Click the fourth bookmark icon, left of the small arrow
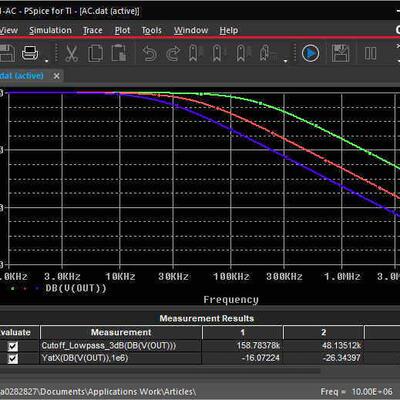The width and height of the screenshot is (400, 400). (x=266, y=53)
